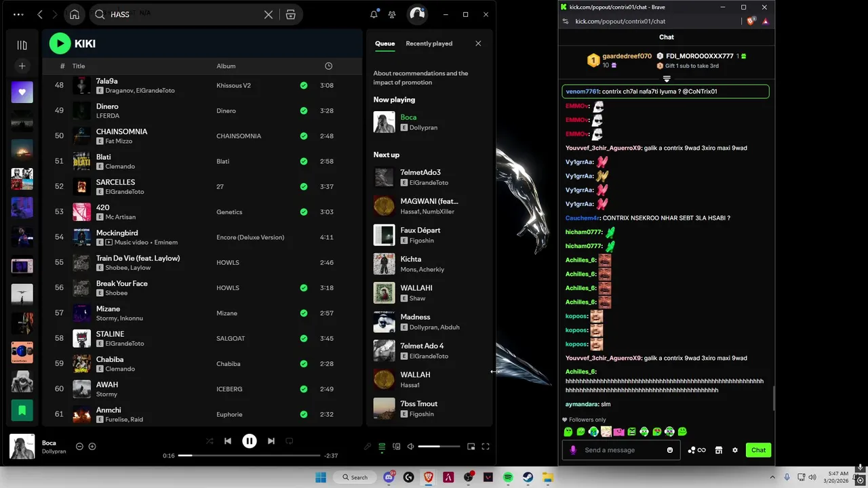Screen dimensions: 868x488
Task: Toggle the saved checkmark for CHAINSOMNIA
Action: pos(304,136)
